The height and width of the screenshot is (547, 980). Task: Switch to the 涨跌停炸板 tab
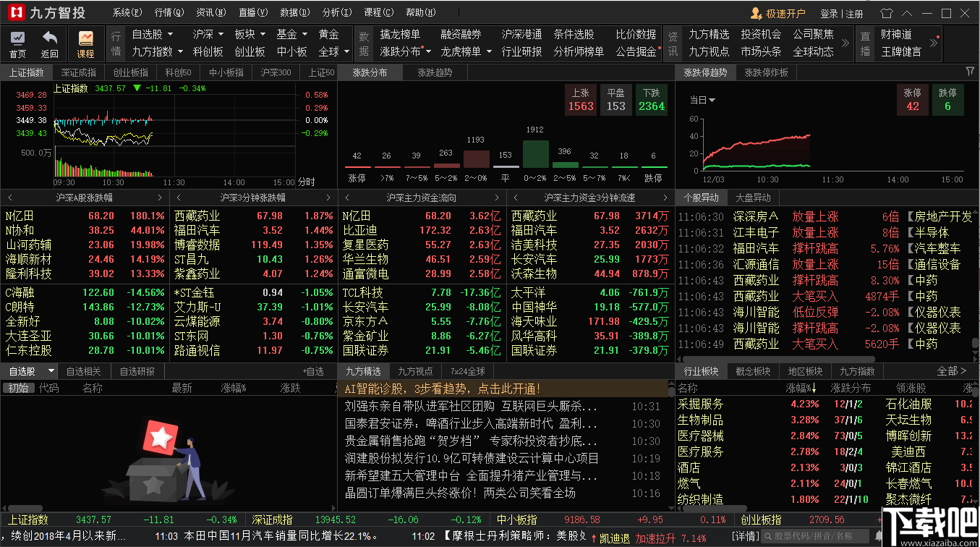coord(766,72)
